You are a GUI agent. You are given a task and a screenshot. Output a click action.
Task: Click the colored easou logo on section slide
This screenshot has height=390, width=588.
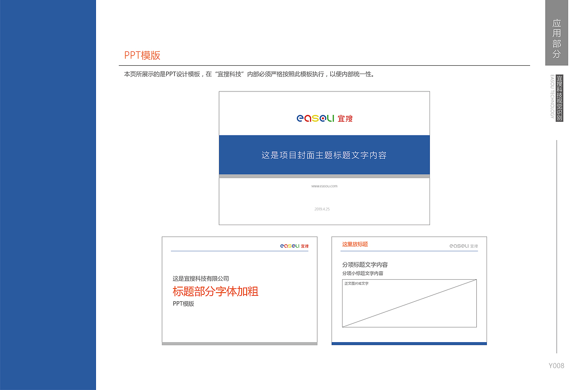(294, 246)
